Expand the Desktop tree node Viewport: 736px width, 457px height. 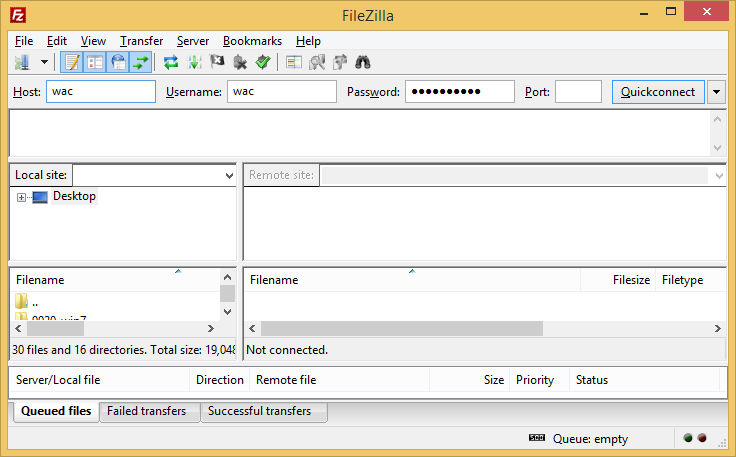[21, 197]
